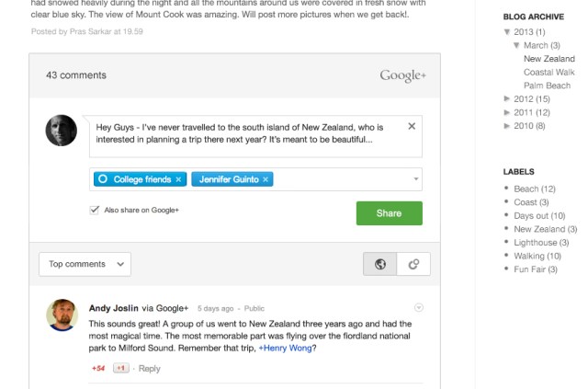Screen dimensions: 588x389
Task: Click the +1 button on Andy's comment
Action: point(120,368)
